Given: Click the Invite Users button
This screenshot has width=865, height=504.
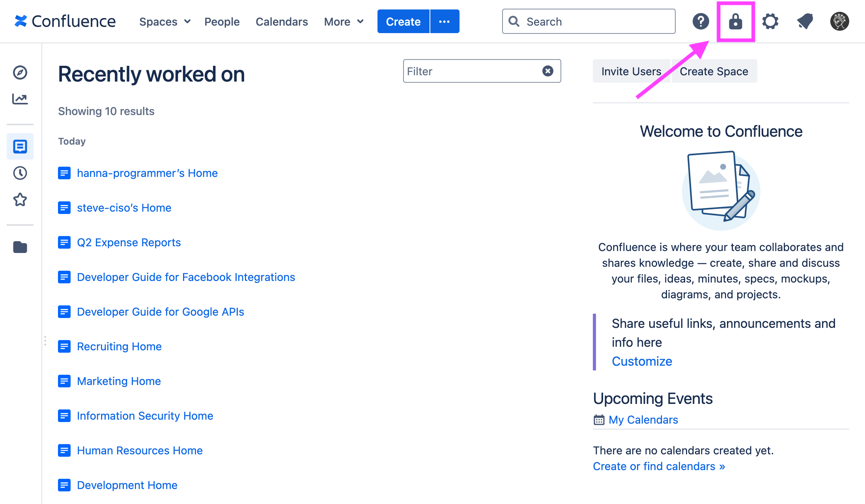Looking at the screenshot, I should coord(631,71).
